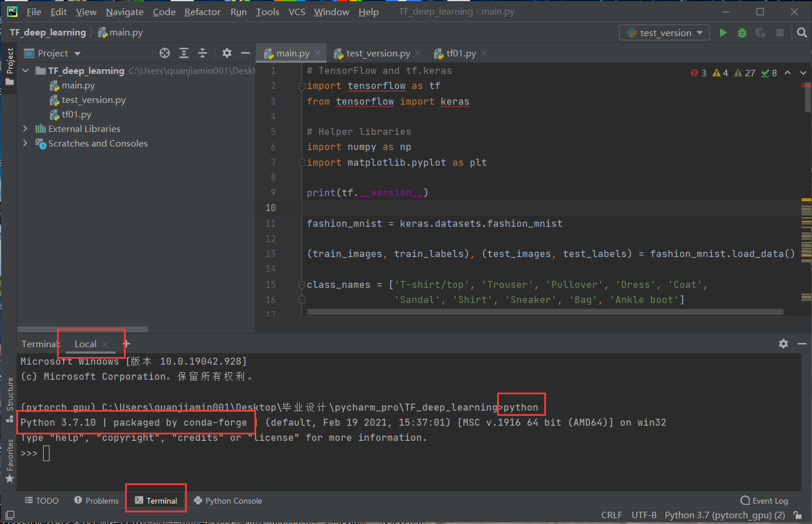This screenshot has width=812, height=524.
Task: Open the Refactor menu
Action: [202, 12]
